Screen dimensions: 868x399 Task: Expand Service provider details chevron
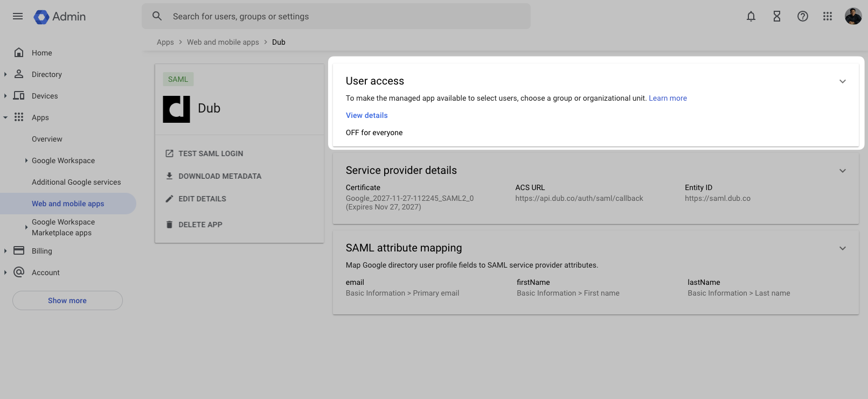pos(843,171)
